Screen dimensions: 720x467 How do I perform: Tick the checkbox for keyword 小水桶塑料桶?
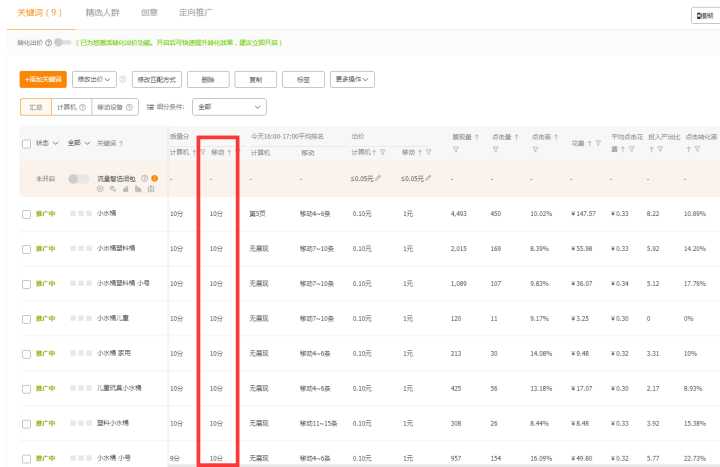tap(26, 248)
